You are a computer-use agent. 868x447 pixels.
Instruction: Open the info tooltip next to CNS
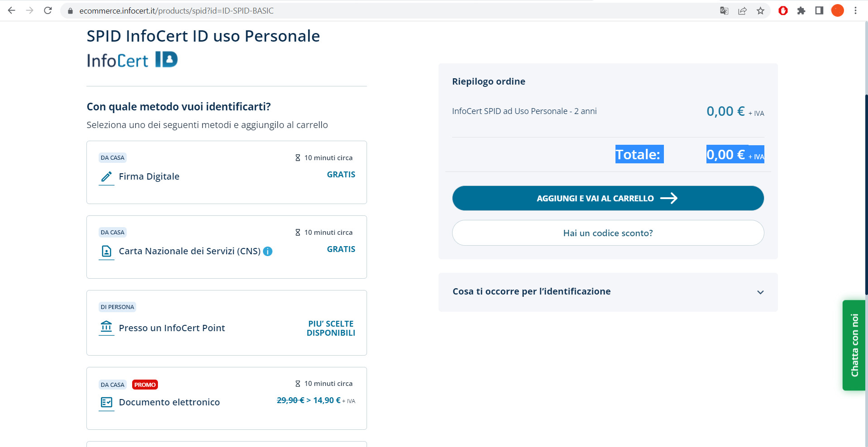(x=267, y=252)
